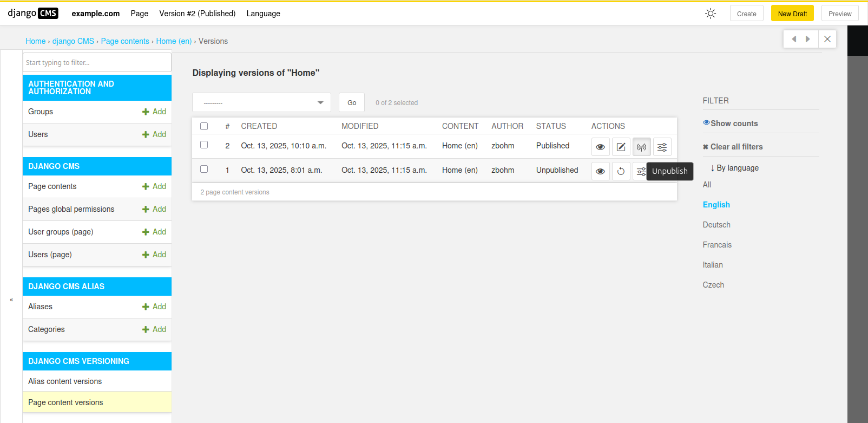Toggle the sun color scheme icon
The width and height of the screenshot is (868, 423).
click(711, 14)
